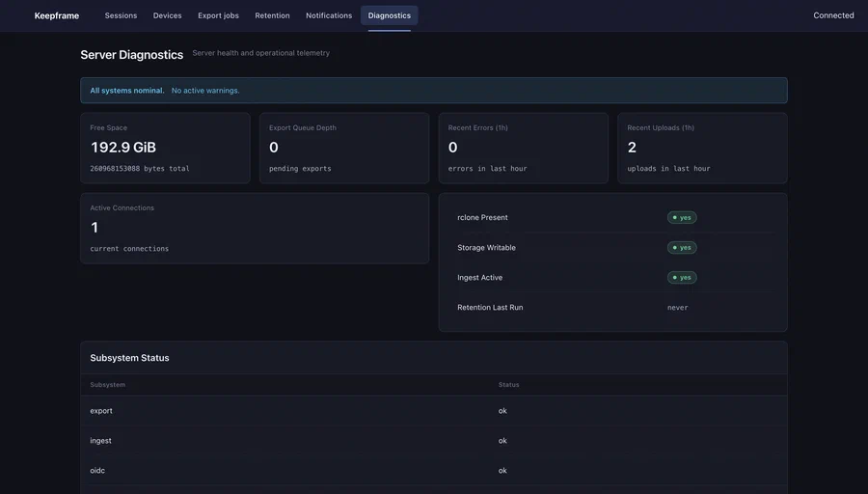Select the Free Space card
The width and height of the screenshot is (868, 494).
(165, 148)
